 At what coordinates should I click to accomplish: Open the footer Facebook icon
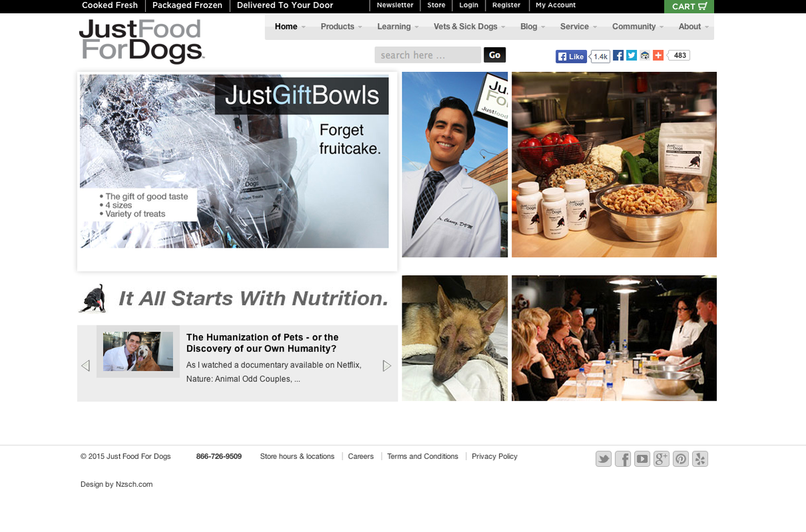click(x=623, y=459)
